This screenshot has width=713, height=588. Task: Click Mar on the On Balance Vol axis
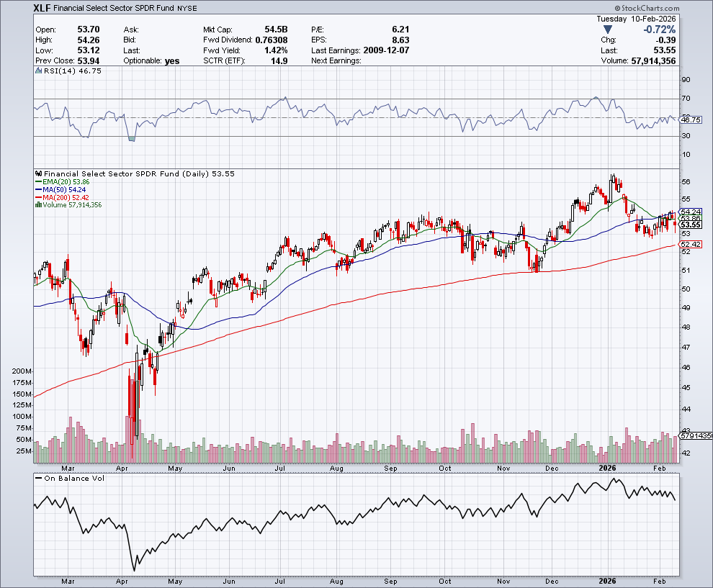pyautogui.click(x=68, y=582)
